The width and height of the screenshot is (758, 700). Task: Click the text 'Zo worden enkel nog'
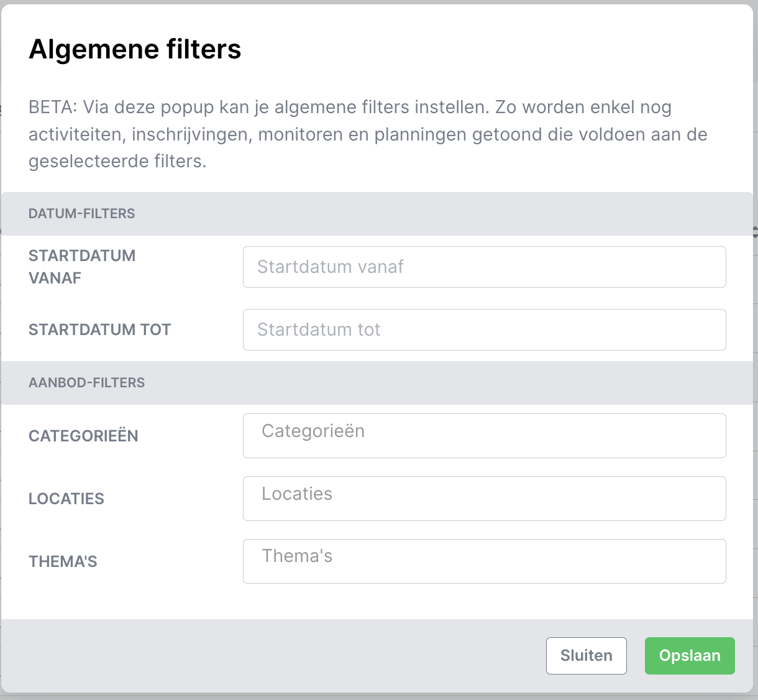[583, 108]
